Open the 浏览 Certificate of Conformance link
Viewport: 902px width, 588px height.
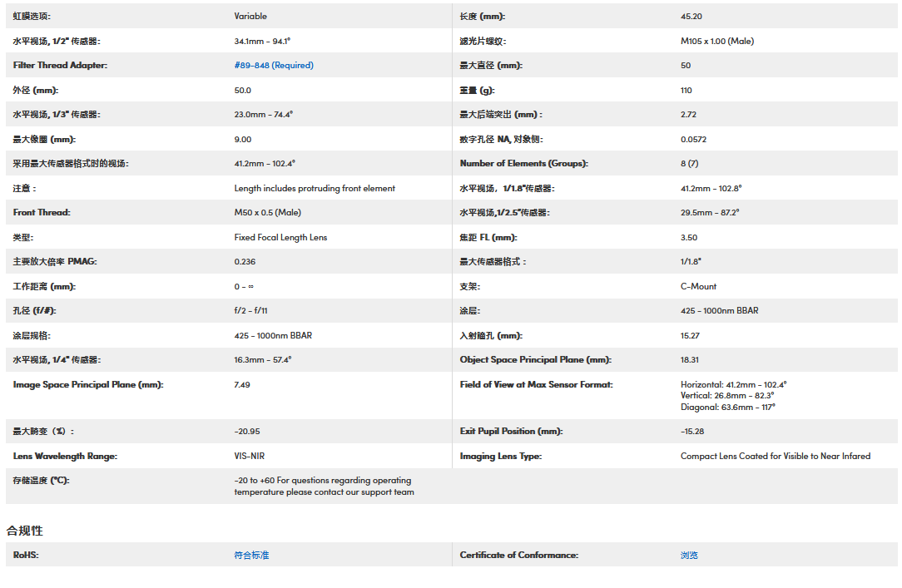[689, 555]
